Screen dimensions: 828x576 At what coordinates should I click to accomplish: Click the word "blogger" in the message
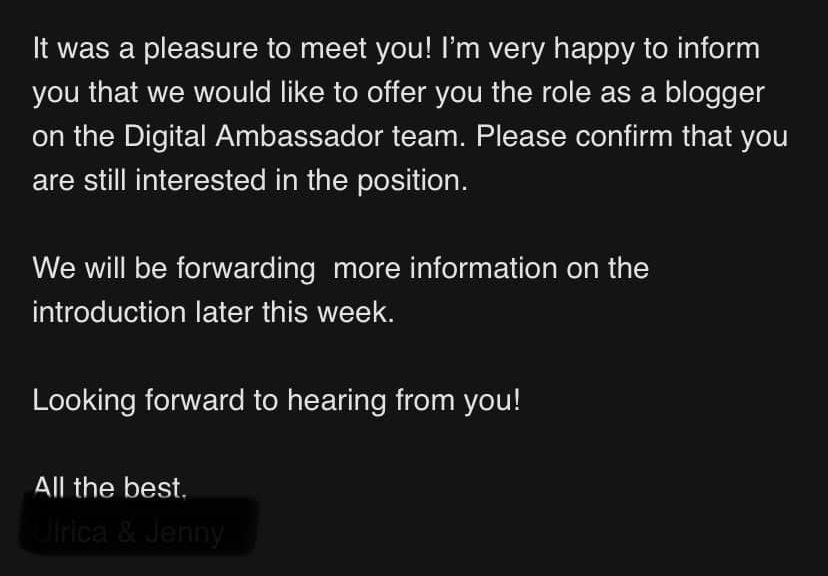coord(714,93)
